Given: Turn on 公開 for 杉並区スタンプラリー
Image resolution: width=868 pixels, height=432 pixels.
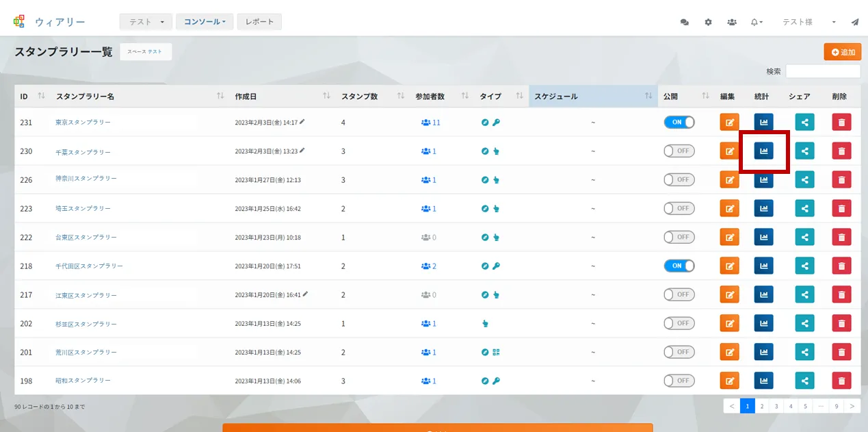Looking at the screenshot, I should pos(679,323).
